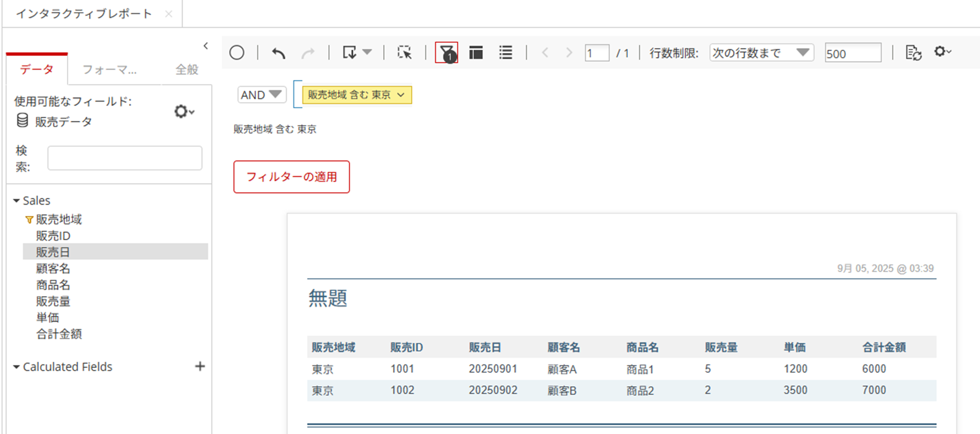Open the available fields gear menu
The image size is (980, 434).
pos(184,112)
